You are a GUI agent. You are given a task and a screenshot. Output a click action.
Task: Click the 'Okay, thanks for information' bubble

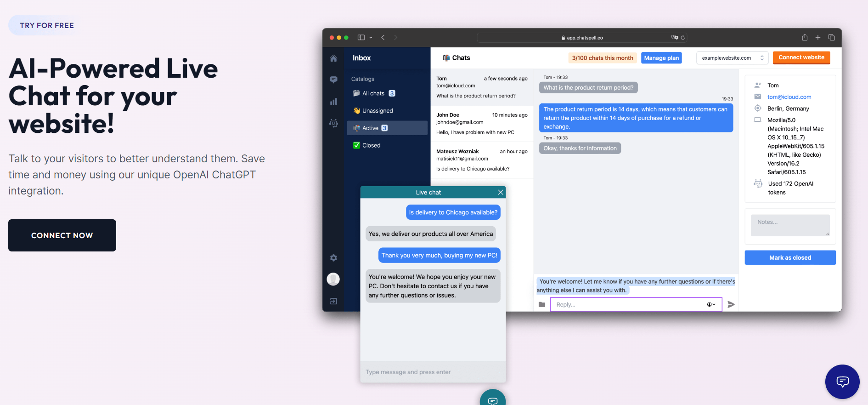pyautogui.click(x=580, y=148)
